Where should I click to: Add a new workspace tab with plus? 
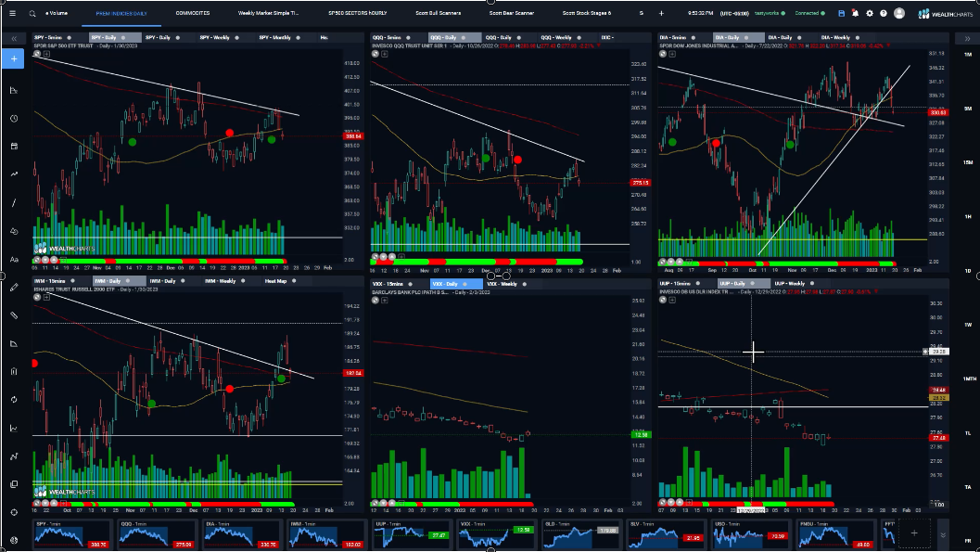click(661, 13)
